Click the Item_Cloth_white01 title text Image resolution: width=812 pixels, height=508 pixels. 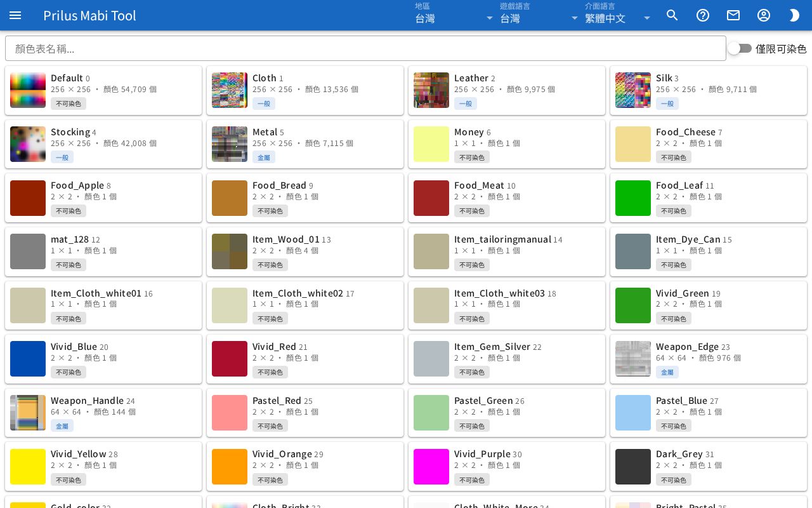[x=96, y=293]
